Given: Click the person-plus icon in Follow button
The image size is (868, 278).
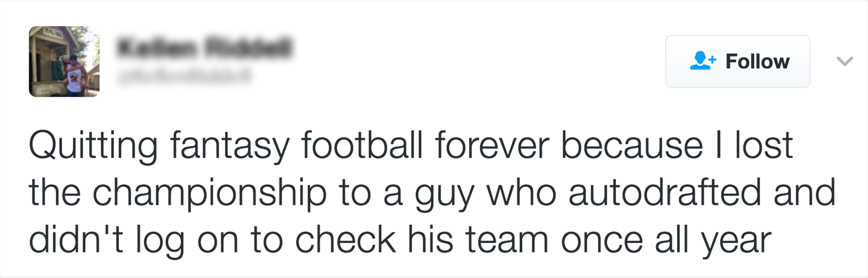Looking at the screenshot, I should pyautogui.click(x=703, y=60).
